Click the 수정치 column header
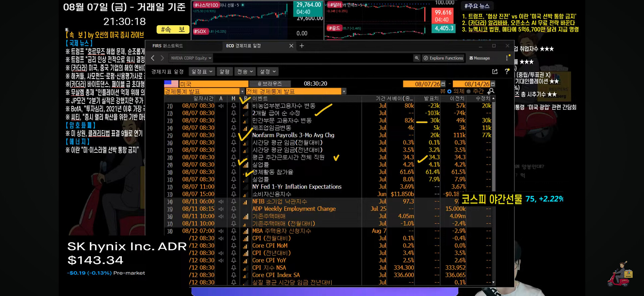 click(483, 99)
